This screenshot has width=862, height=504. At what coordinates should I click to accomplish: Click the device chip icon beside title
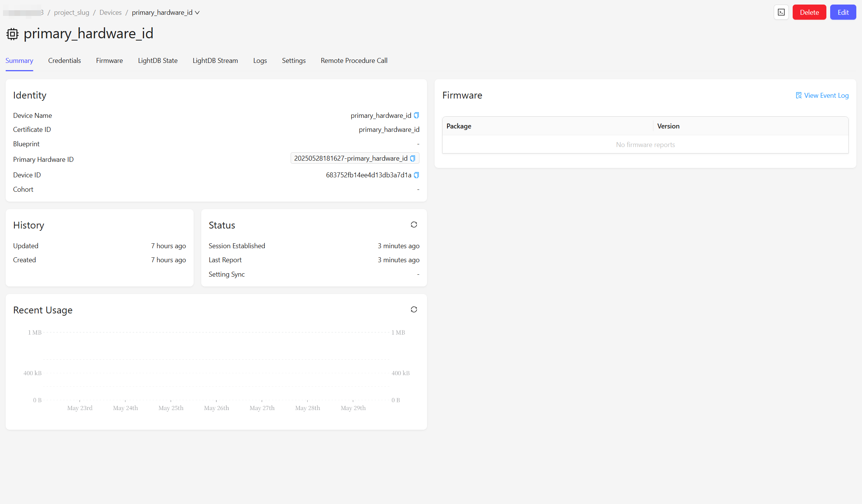coord(13,34)
